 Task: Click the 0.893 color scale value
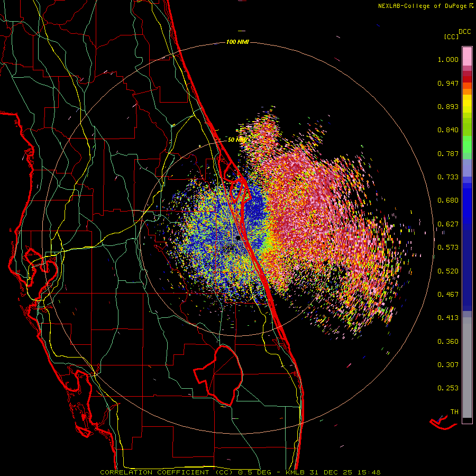(x=448, y=106)
